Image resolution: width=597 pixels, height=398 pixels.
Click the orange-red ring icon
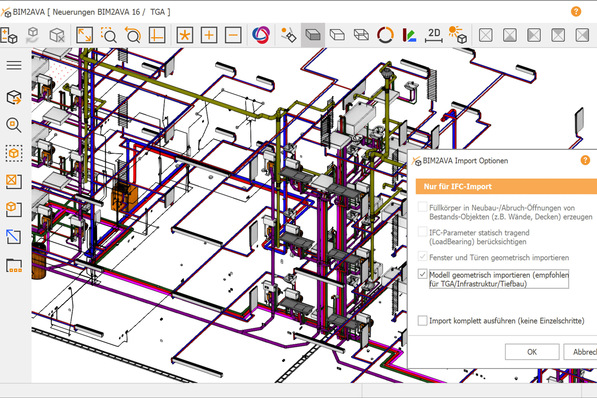(x=385, y=35)
